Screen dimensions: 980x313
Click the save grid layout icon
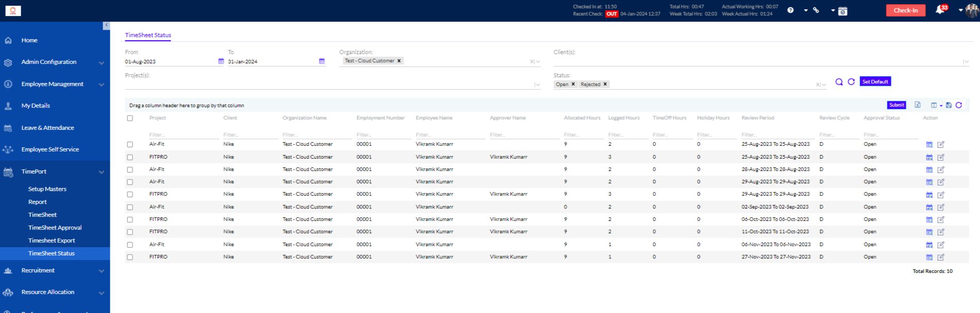point(949,105)
